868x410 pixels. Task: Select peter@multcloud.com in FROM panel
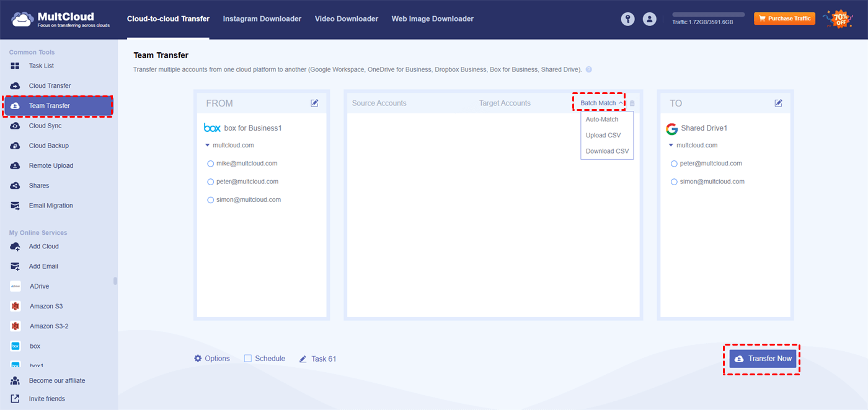coord(211,181)
